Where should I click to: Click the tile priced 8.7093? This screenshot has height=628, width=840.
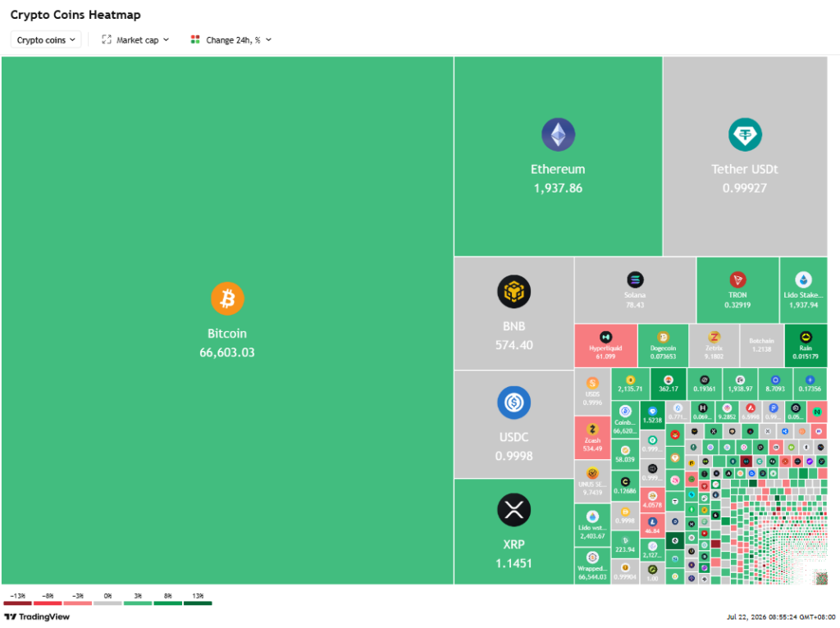click(x=775, y=384)
